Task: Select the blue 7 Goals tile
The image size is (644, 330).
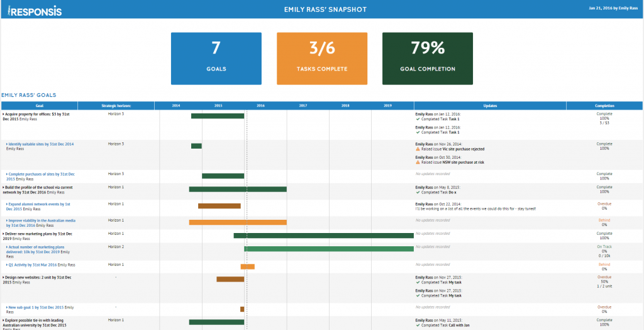Action: (x=216, y=59)
